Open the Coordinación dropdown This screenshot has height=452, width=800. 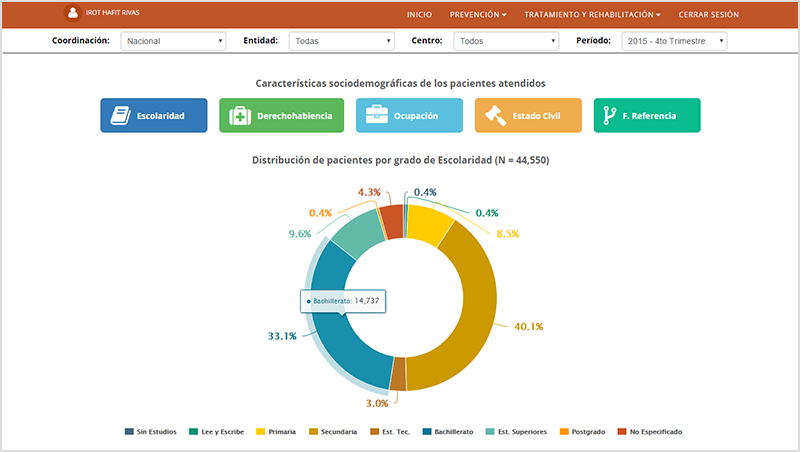click(x=173, y=41)
